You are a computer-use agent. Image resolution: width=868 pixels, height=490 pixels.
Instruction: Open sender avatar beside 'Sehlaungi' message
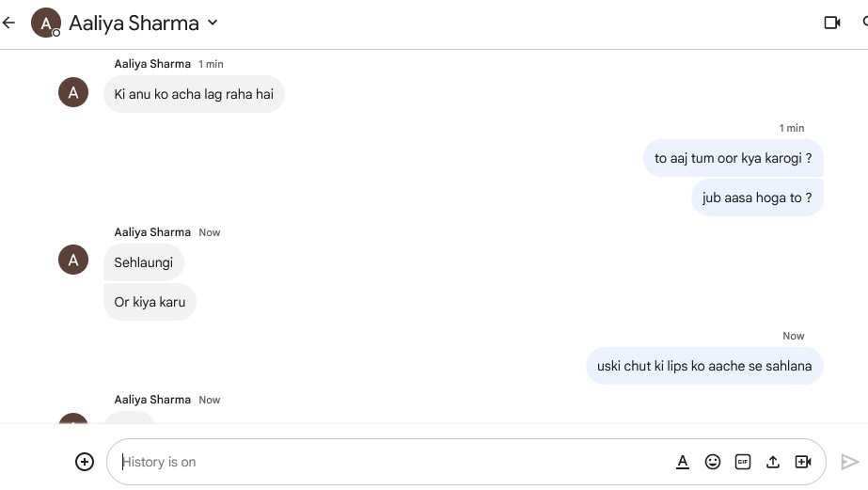pyautogui.click(x=73, y=260)
